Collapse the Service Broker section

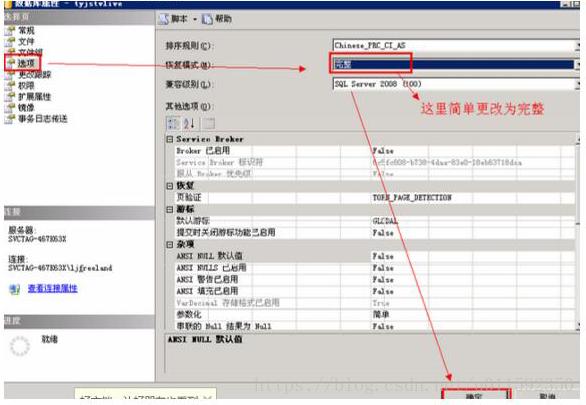(x=170, y=139)
